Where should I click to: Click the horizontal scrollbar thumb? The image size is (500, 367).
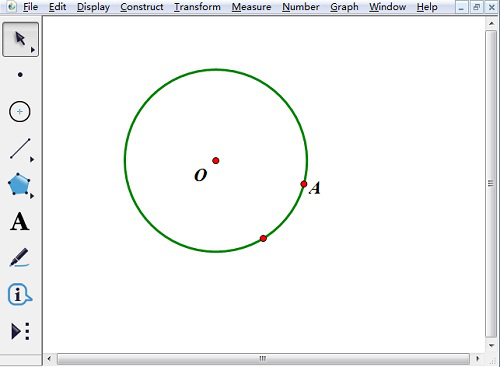point(263,359)
